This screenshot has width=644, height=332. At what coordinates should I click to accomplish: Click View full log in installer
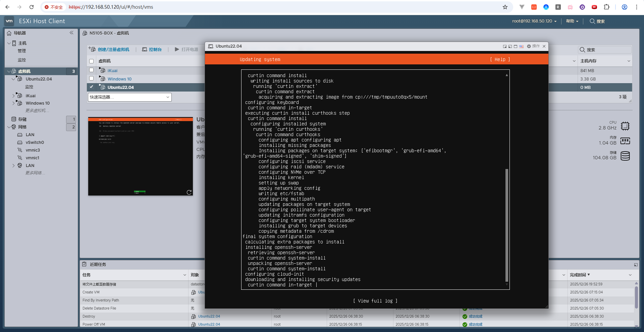[375, 301]
